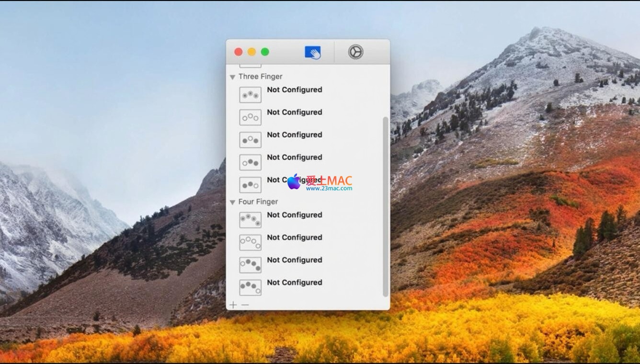The image size is (640, 364).
Task: Click Not Configured beside first Three Finger gesture
Action: point(294,90)
